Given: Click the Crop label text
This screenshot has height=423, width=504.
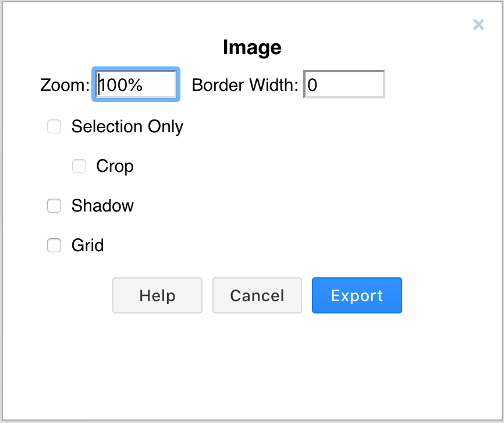Looking at the screenshot, I should point(114,166).
